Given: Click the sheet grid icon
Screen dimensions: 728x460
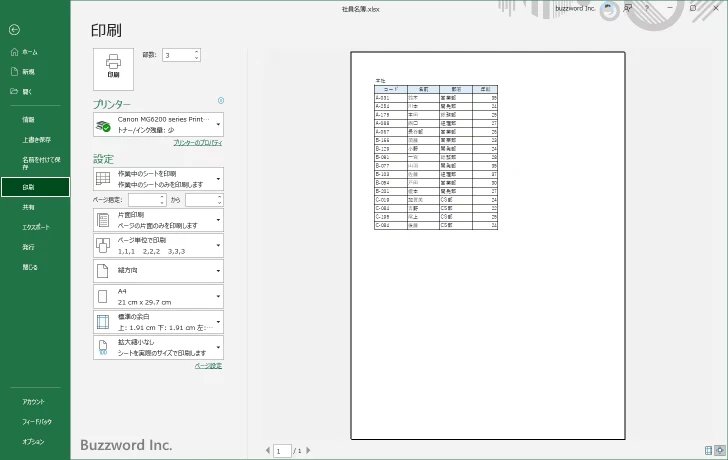Looking at the screenshot, I should [x=103, y=179].
